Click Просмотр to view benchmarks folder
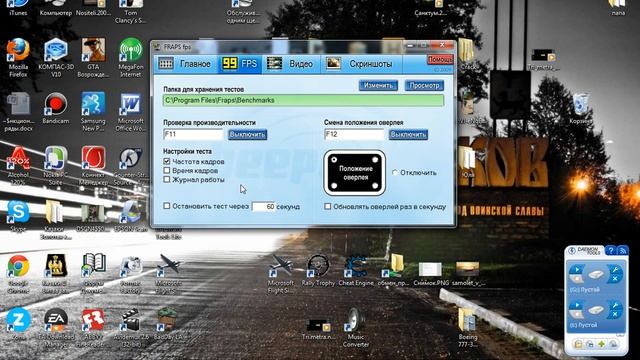 pos(424,86)
